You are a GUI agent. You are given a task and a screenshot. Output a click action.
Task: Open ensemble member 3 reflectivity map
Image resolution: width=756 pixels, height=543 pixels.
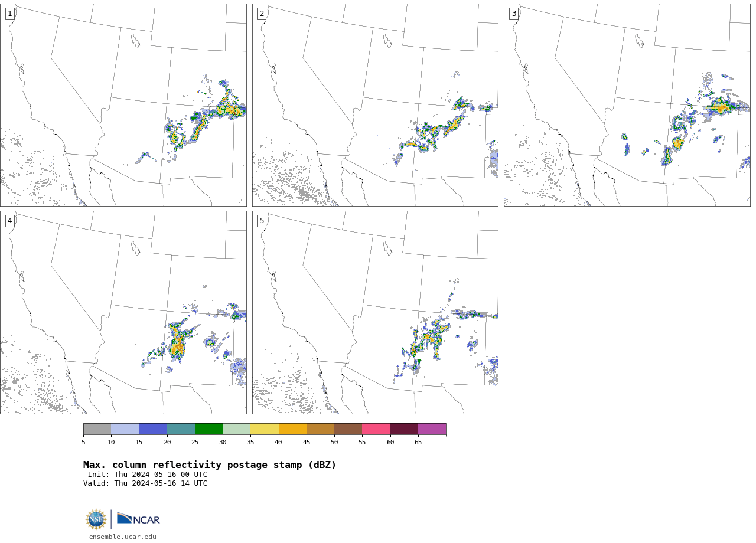pyautogui.click(x=627, y=105)
